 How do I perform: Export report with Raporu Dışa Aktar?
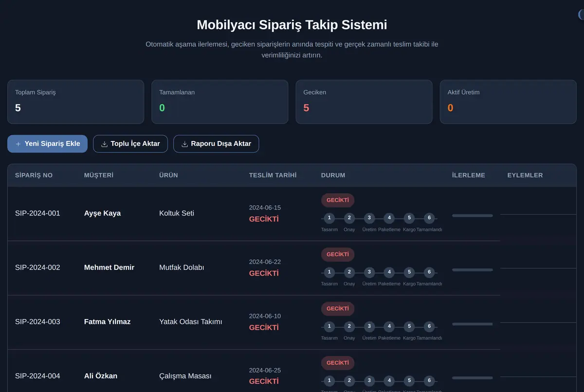[216, 144]
